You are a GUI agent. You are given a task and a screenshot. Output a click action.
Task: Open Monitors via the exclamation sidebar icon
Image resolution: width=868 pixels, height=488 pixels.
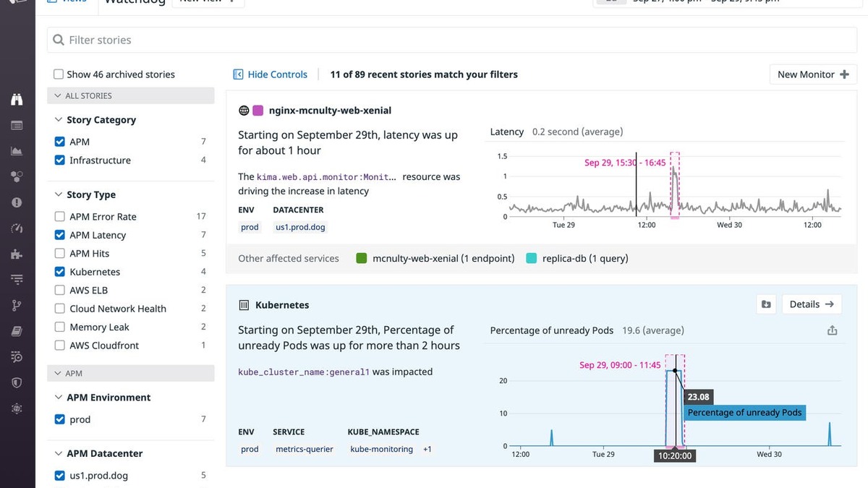[x=17, y=202]
